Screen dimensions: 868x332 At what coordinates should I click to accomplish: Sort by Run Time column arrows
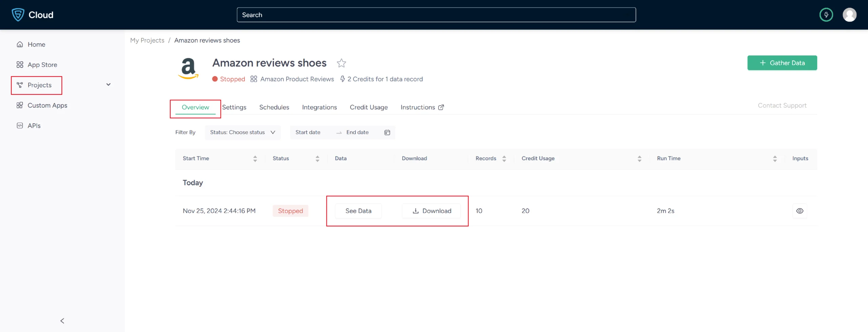pos(774,159)
